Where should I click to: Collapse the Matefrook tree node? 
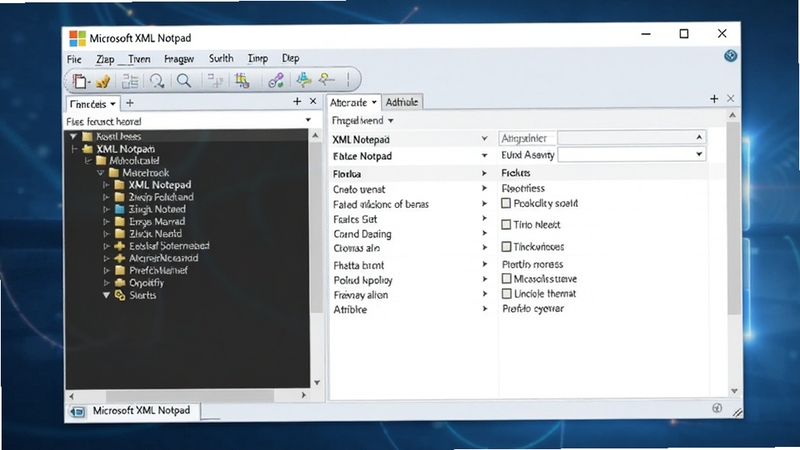101,173
